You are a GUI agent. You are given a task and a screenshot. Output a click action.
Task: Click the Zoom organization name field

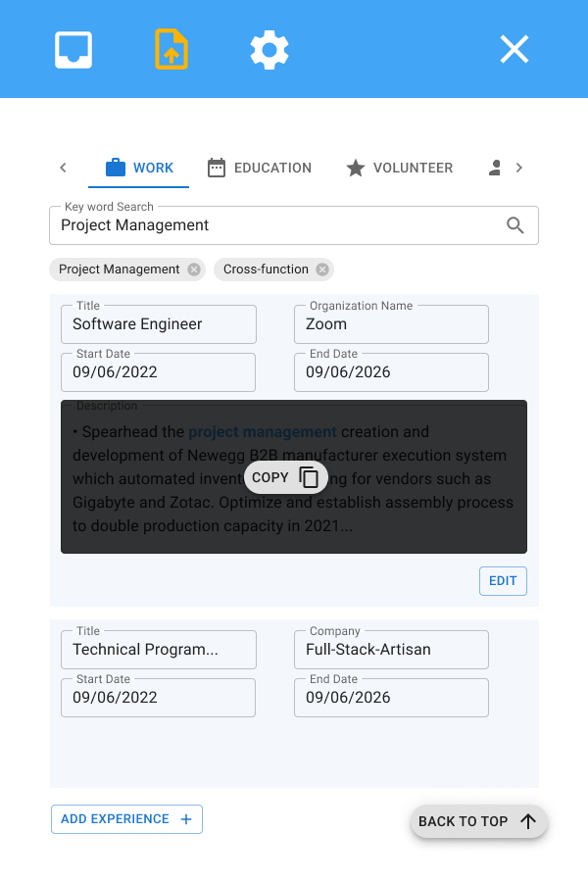coord(391,324)
